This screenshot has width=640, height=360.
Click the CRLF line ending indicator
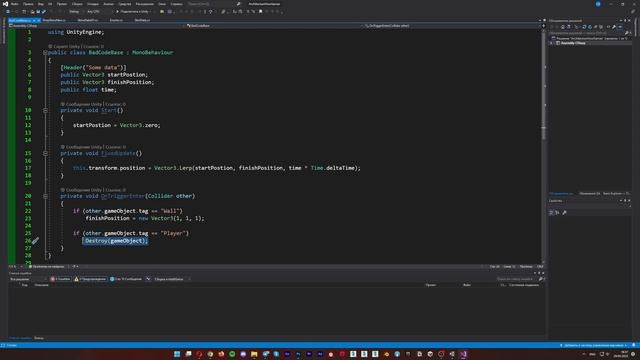(x=540, y=267)
